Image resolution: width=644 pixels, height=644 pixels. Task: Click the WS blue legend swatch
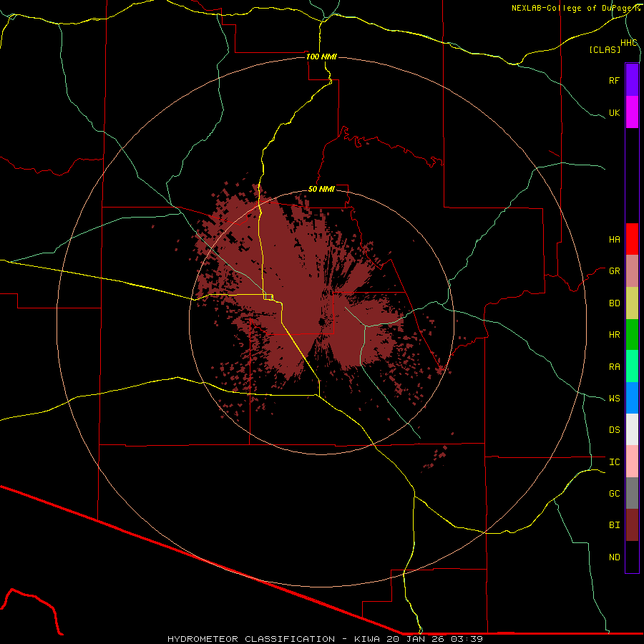632,398
